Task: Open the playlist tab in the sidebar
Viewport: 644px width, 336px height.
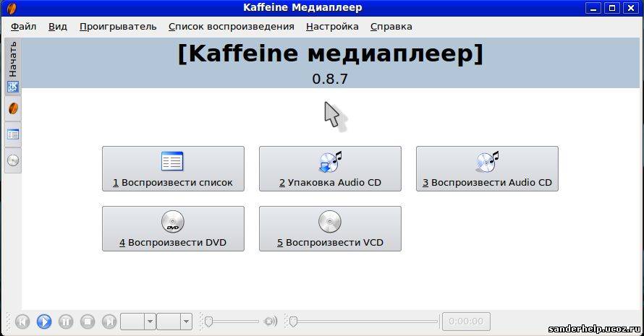Action: [13, 134]
